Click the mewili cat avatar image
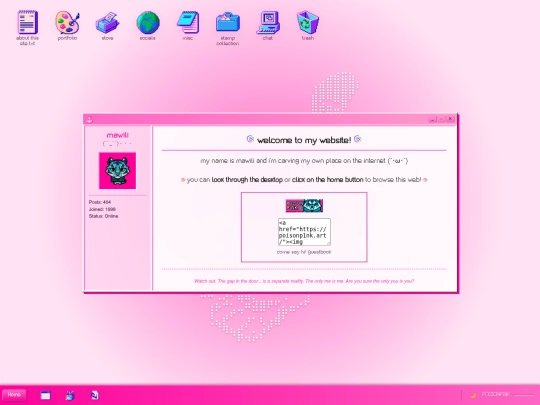540x405 pixels. [117, 171]
